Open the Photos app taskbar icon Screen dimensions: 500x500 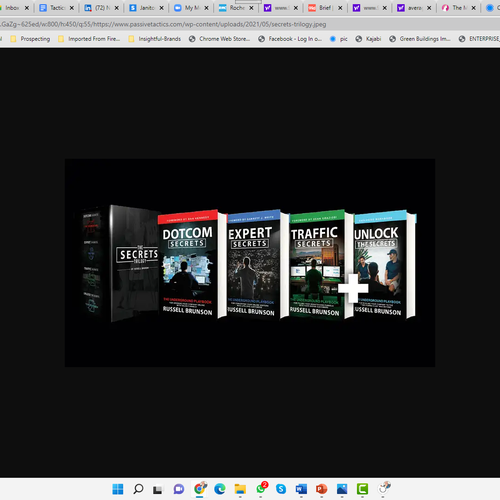(342, 489)
